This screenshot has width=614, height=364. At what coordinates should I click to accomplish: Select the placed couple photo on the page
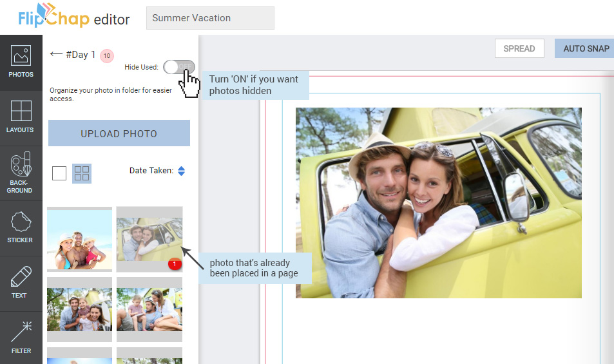(x=439, y=203)
